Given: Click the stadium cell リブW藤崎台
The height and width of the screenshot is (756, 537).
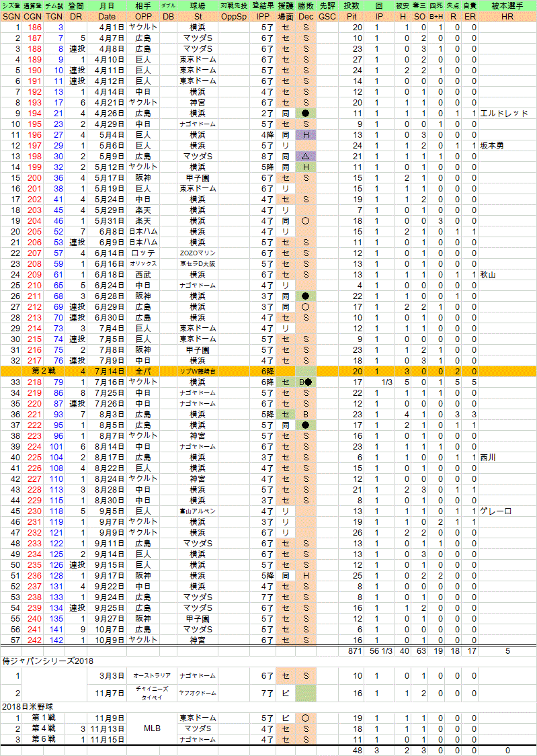Looking at the screenshot, I should [x=198, y=371].
